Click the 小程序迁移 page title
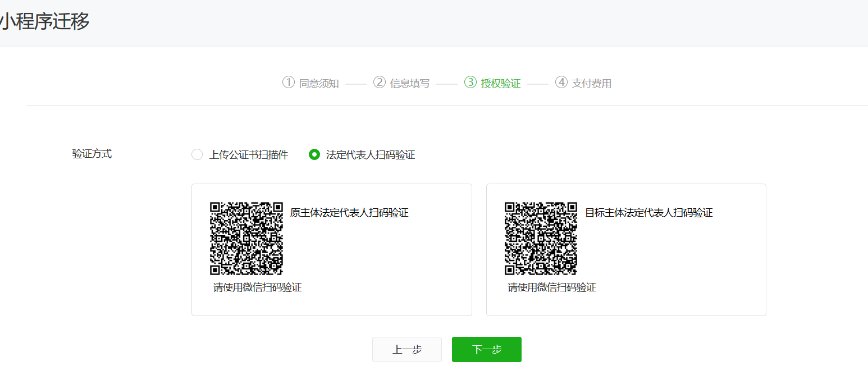This screenshot has height=384, width=868. tap(44, 22)
